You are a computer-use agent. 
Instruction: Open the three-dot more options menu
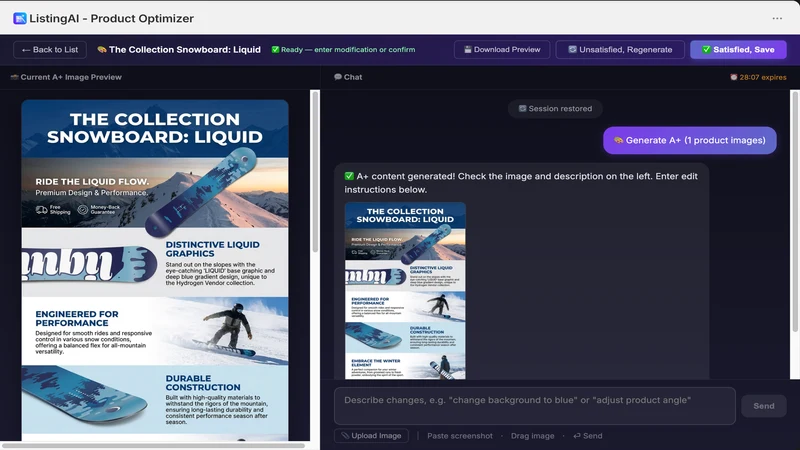(777, 18)
